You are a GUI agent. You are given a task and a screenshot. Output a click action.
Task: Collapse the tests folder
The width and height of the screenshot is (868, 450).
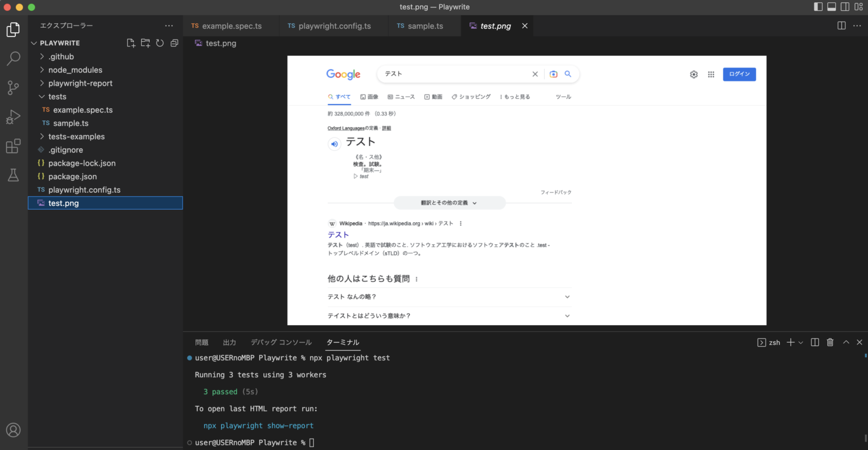(57, 96)
